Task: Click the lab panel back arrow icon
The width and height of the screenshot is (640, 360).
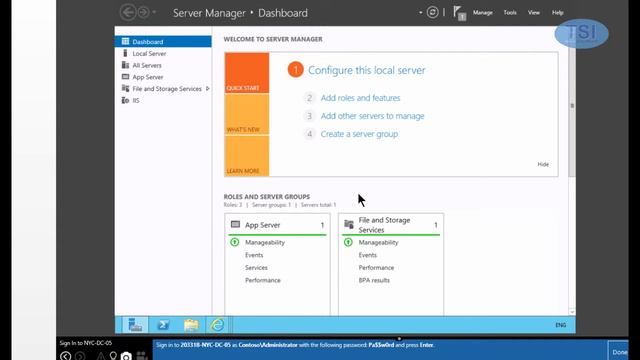Action: click(x=65, y=356)
